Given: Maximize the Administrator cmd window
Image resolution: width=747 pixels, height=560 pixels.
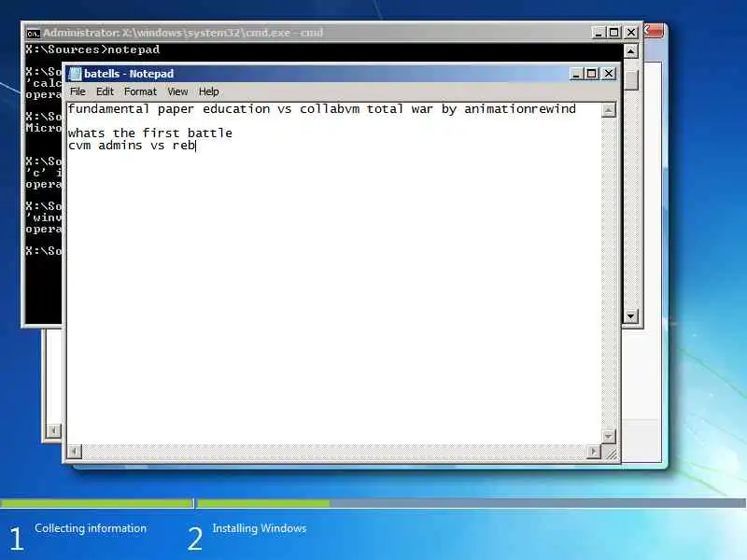Looking at the screenshot, I should click(614, 33).
